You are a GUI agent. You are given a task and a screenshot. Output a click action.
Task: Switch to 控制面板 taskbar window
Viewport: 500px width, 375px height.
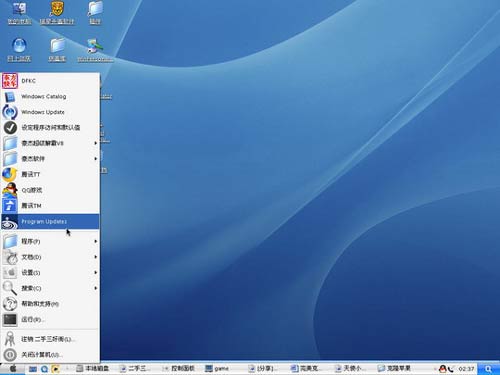click(179, 369)
